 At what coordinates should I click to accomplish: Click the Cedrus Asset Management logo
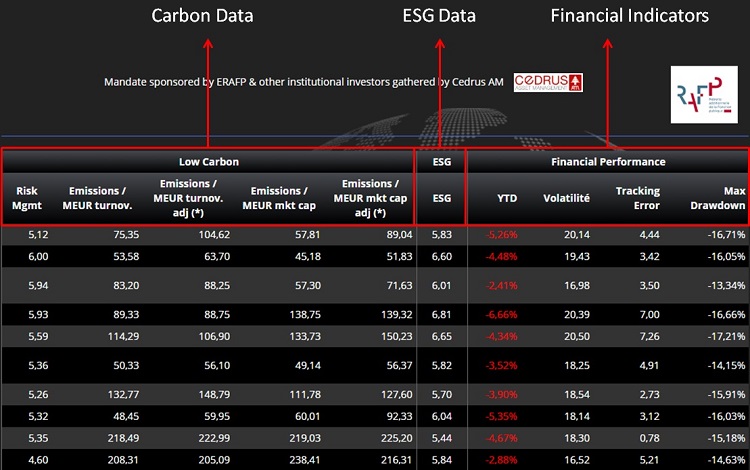click(x=548, y=82)
